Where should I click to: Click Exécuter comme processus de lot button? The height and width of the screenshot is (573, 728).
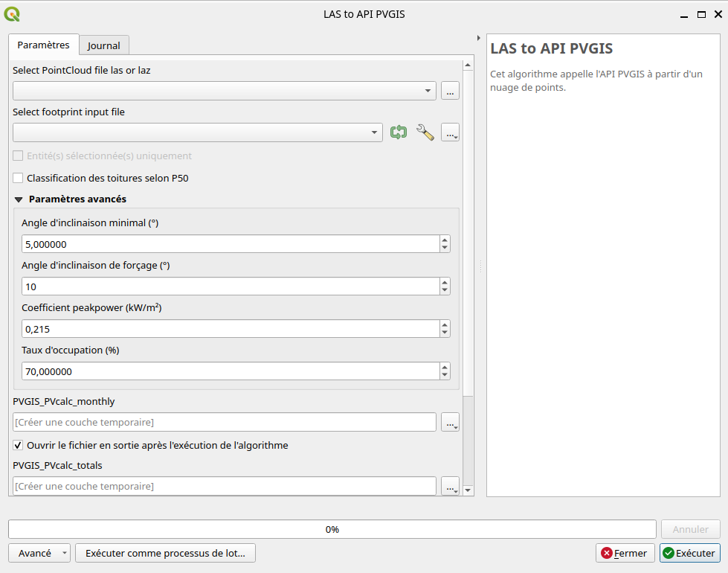(x=165, y=553)
